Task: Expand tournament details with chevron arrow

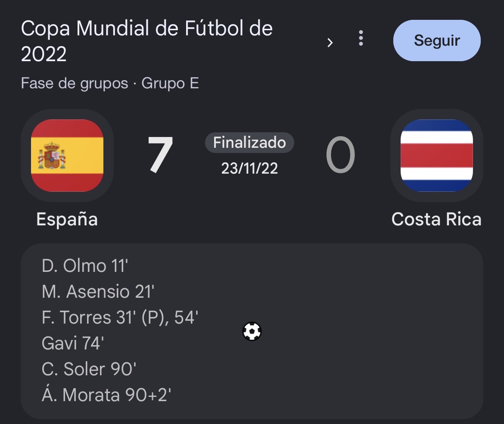Action: click(x=330, y=42)
